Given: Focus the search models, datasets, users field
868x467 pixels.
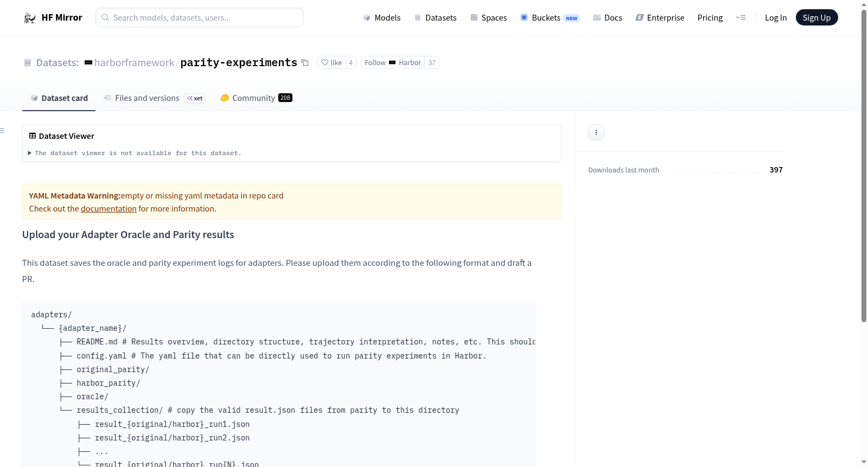Looking at the screenshot, I should click(x=200, y=17).
